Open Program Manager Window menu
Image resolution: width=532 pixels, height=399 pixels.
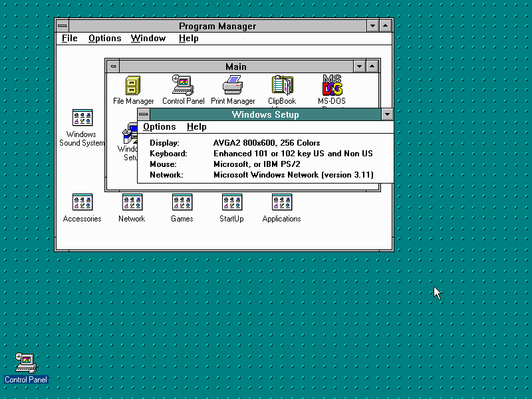(148, 39)
